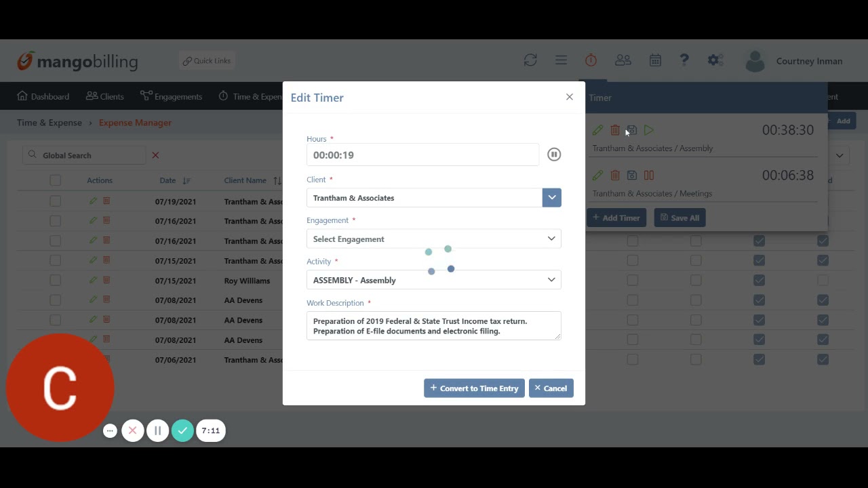
Task: Click the Expense Manager breadcrumb
Action: [x=135, y=123]
